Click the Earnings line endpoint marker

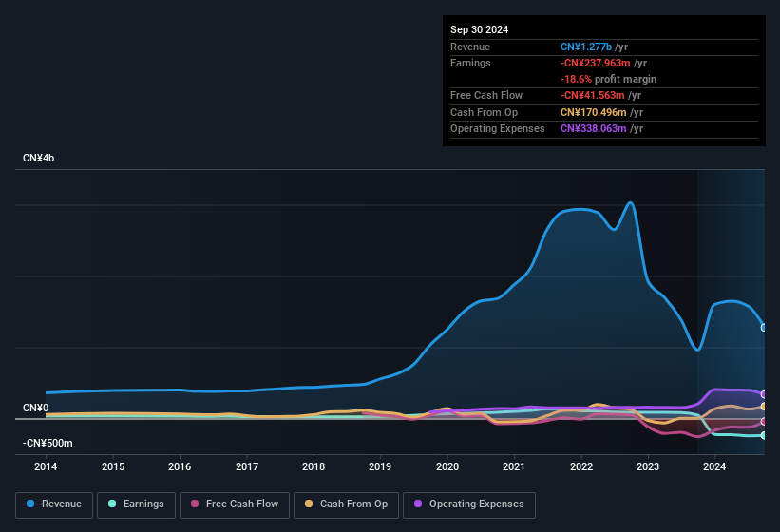point(764,435)
